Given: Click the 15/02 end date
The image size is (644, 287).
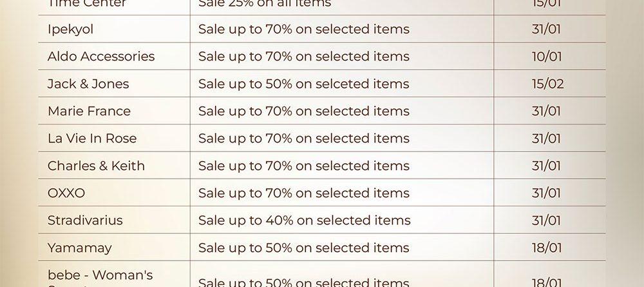Looking at the screenshot, I should click(x=547, y=84).
